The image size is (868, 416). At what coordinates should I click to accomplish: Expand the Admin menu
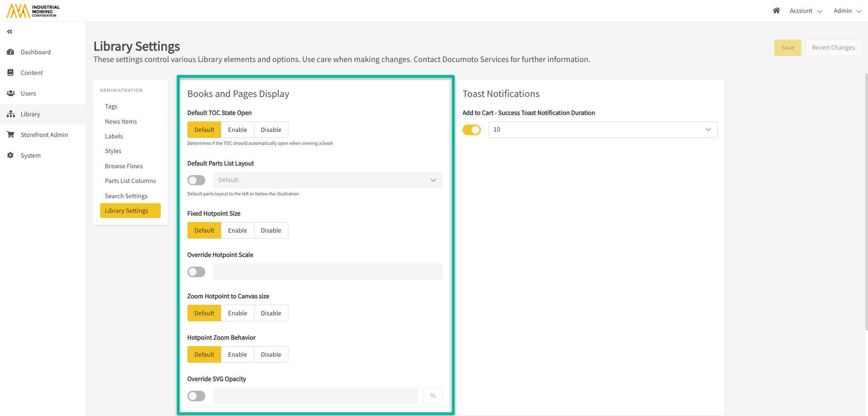847,11
